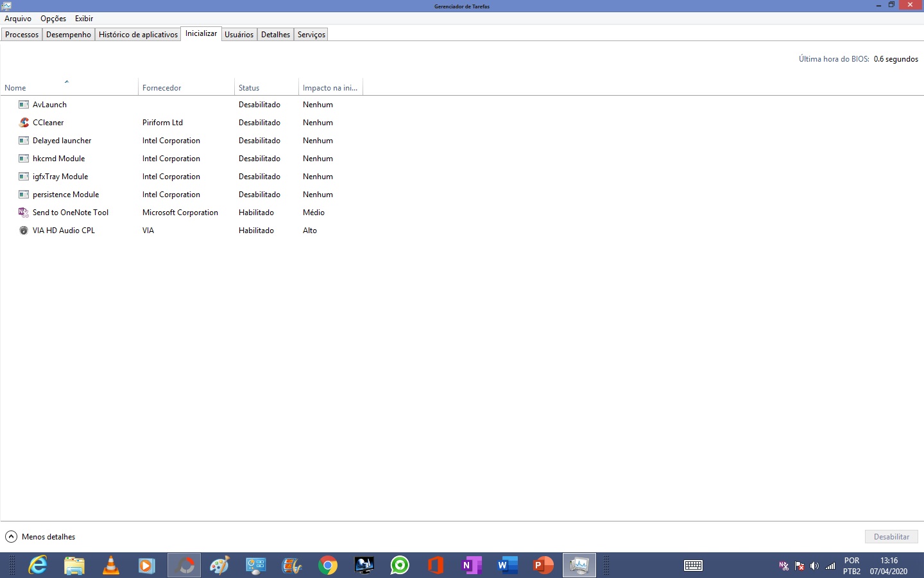924x578 pixels.
Task: Launch OneNote from the taskbar
Action: click(x=472, y=565)
